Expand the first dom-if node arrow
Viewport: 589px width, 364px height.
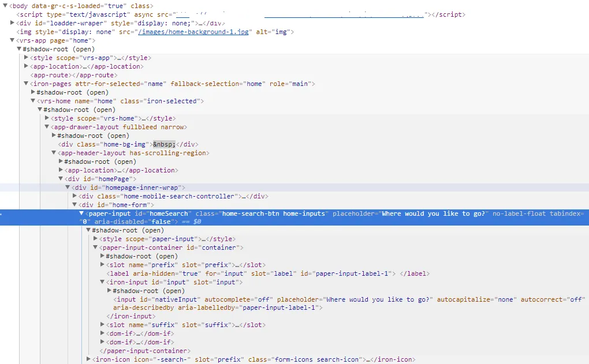click(x=102, y=333)
